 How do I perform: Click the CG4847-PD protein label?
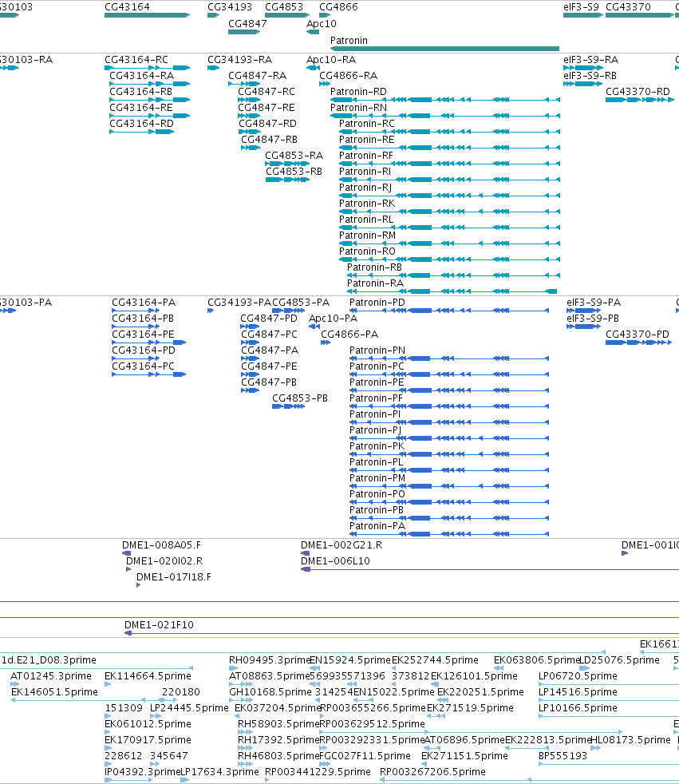(x=269, y=319)
